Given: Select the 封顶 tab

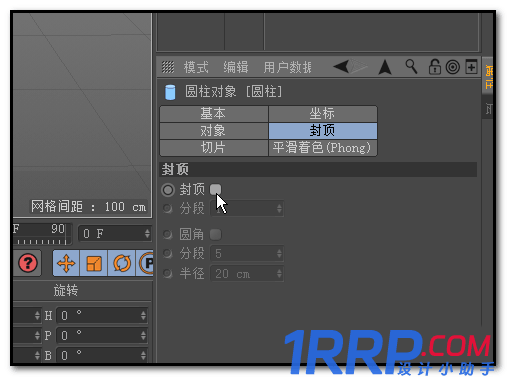Looking at the screenshot, I should pyautogui.click(x=323, y=131).
